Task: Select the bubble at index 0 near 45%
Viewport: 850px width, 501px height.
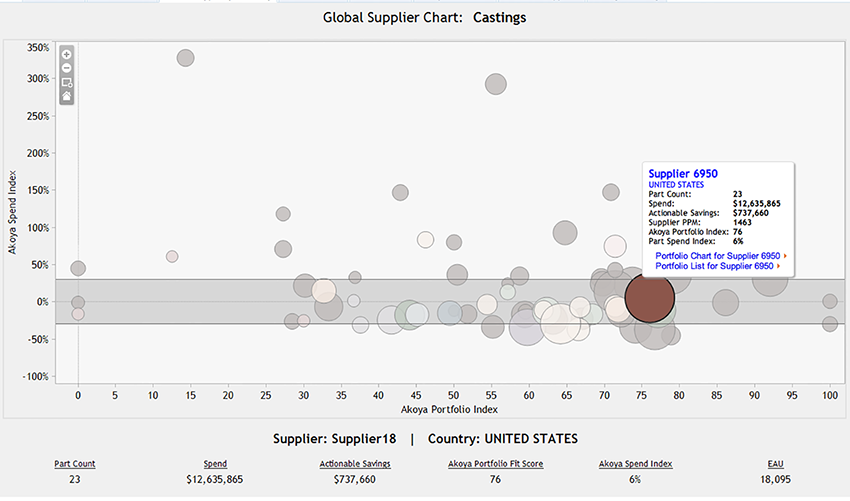Action: (x=78, y=268)
